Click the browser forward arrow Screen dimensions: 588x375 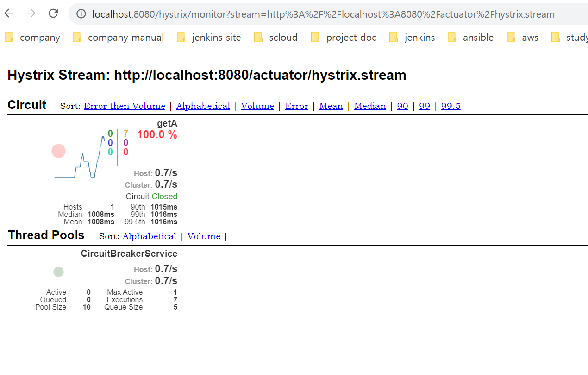(31, 13)
